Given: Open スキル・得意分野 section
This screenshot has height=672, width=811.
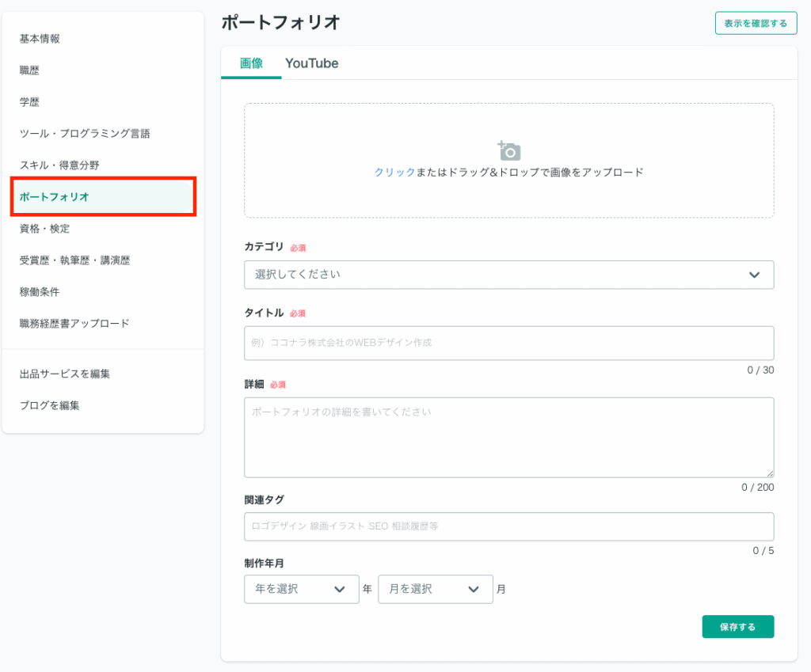Looking at the screenshot, I should [59, 165].
